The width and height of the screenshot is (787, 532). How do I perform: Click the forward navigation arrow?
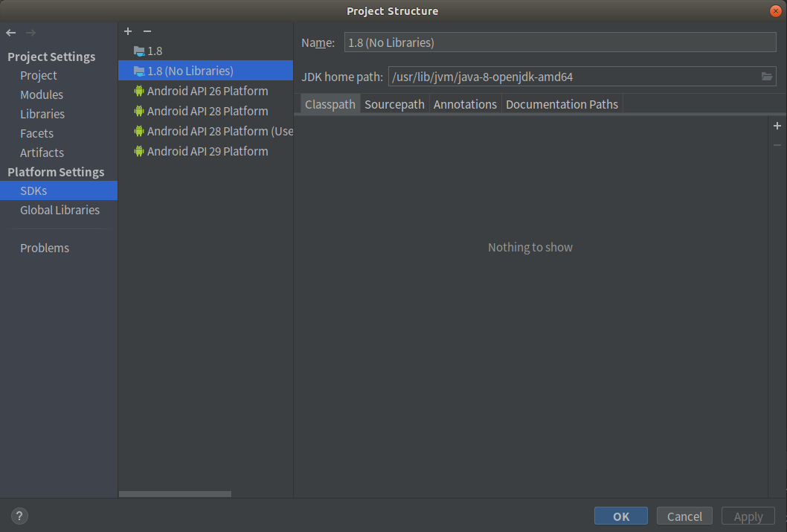(30, 32)
